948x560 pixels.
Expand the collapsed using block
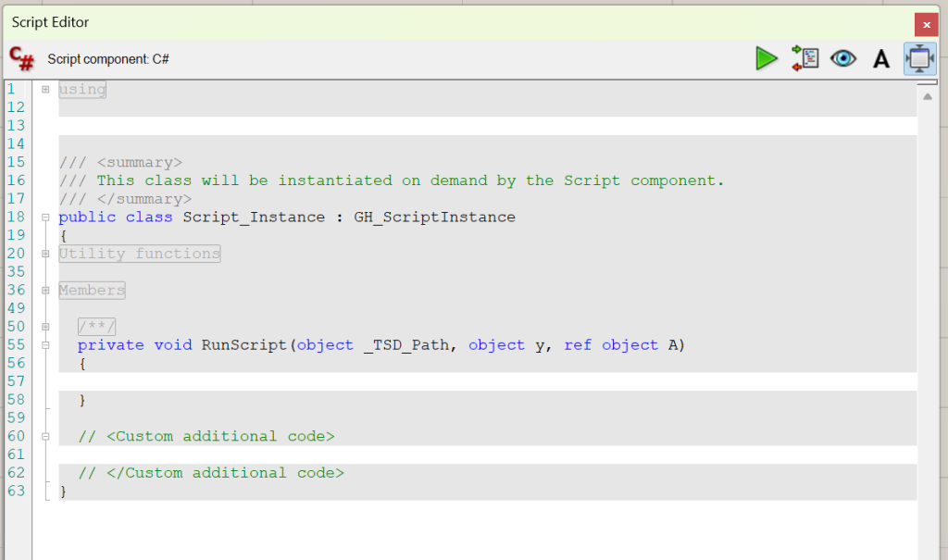point(45,89)
